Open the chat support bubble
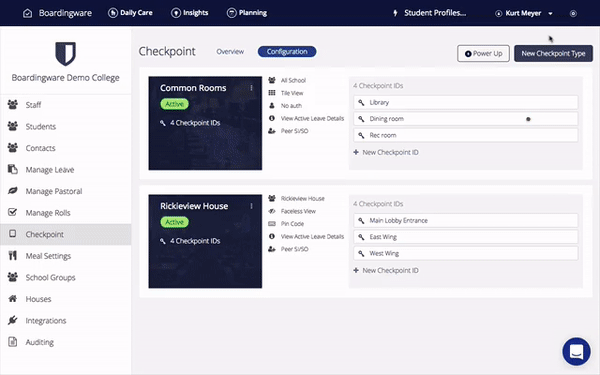600x375 pixels. click(x=576, y=351)
